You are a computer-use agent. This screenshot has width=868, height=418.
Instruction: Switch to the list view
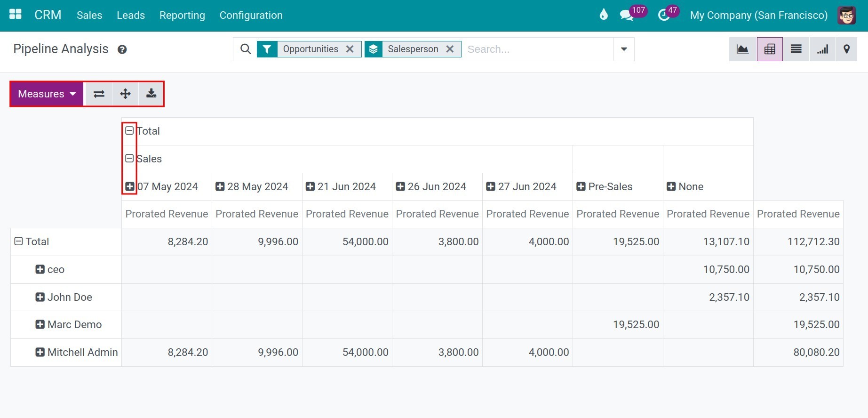click(x=796, y=49)
